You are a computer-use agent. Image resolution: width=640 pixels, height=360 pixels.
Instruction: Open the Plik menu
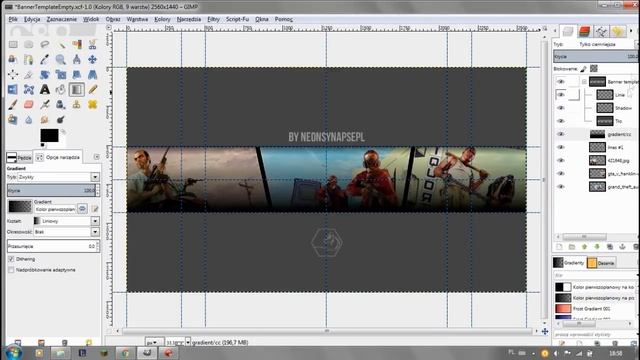coord(13,19)
